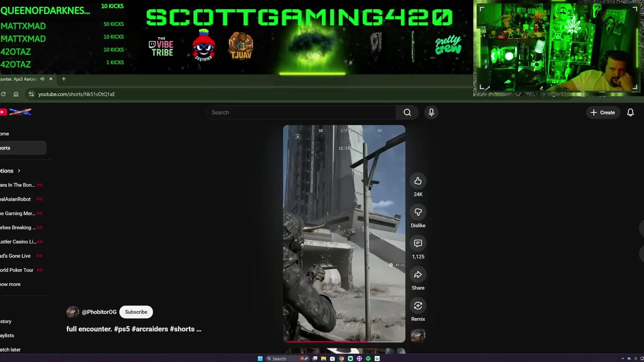Focus the YouTube search field

coord(301,113)
